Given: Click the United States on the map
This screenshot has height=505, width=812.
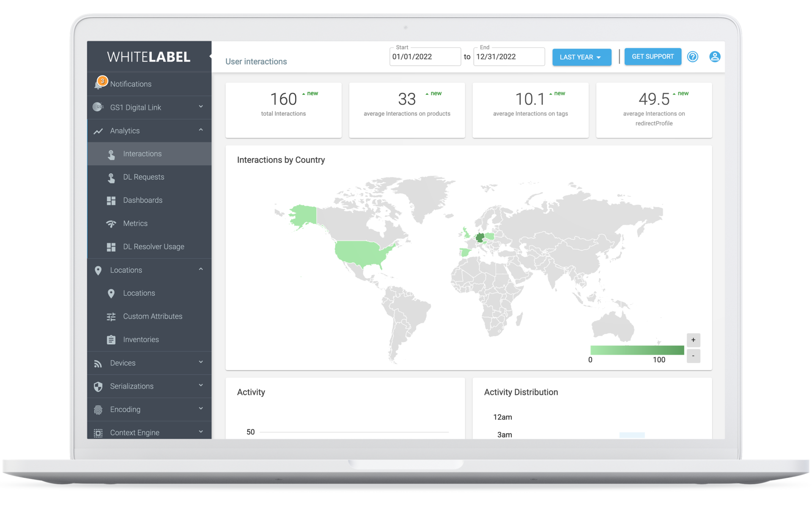Looking at the screenshot, I should pos(362,253).
